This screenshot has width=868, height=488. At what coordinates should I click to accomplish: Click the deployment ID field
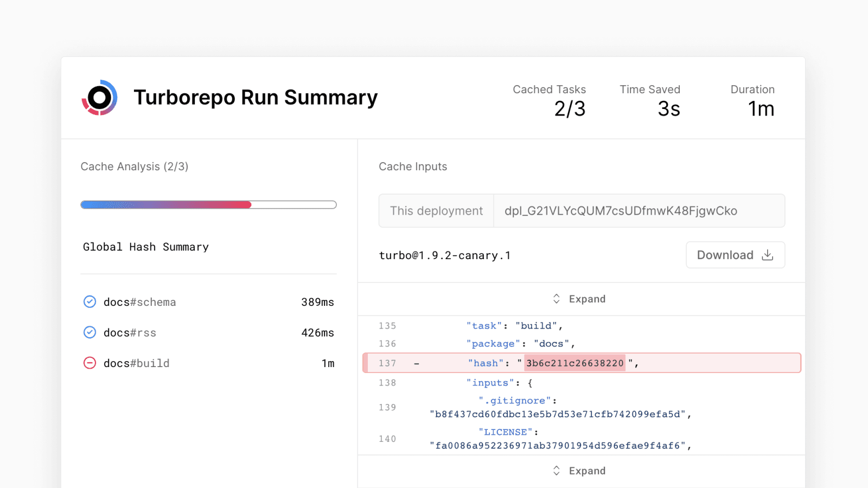point(621,211)
